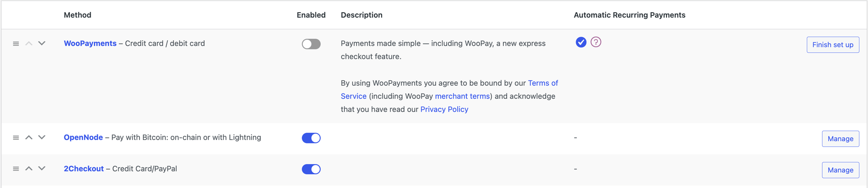Enable the WooPayments toggle
The image size is (868, 188).
click(311, 44)
